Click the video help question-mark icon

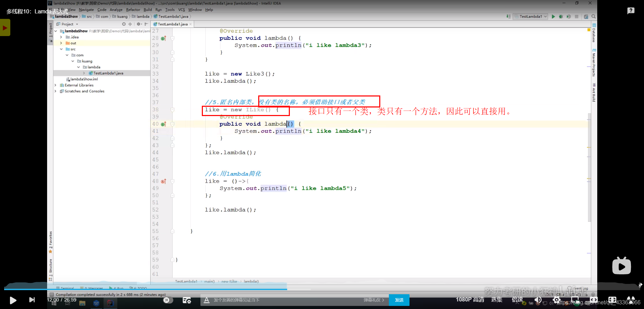pos(631,11)
